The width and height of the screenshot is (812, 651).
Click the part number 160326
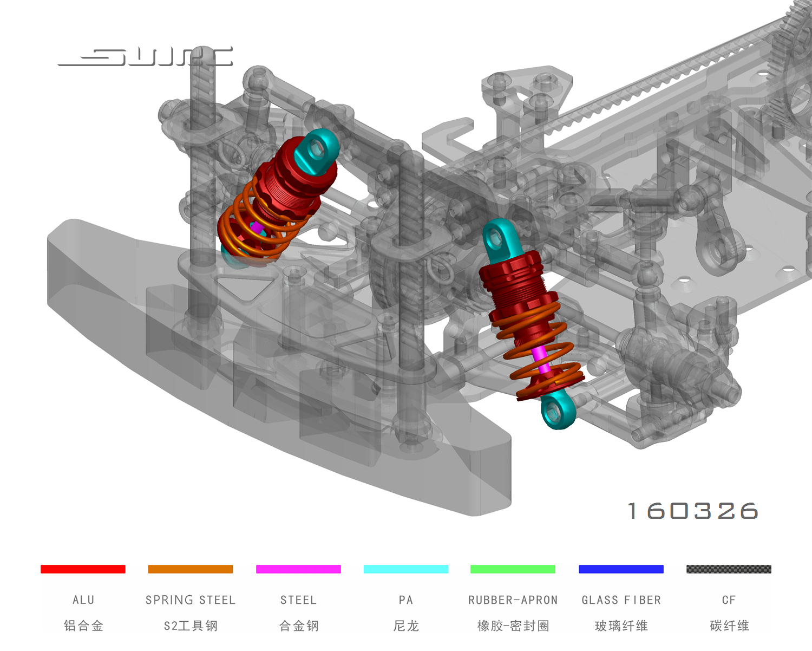pos(693,511)
